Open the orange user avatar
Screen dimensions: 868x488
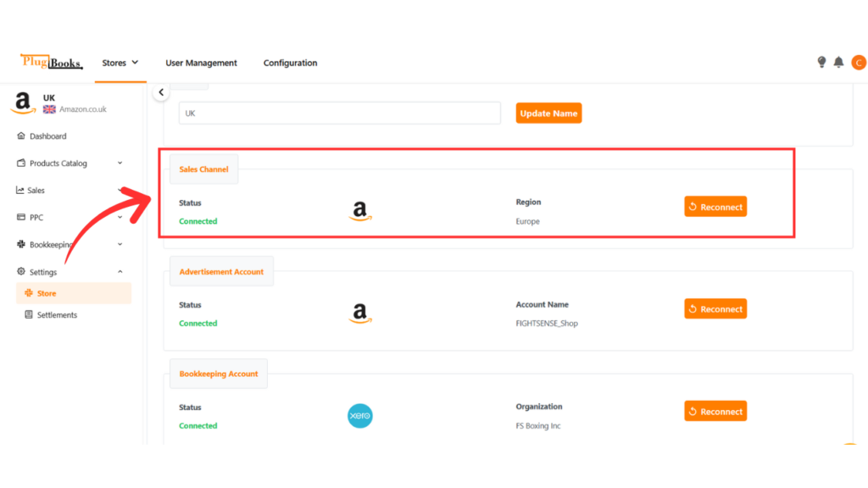click(x=859, y=63)
